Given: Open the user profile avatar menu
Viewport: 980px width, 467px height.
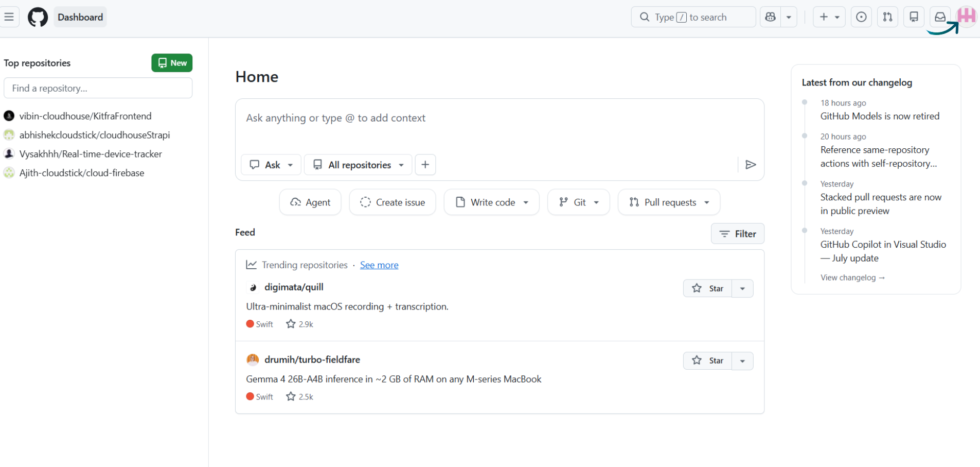Looking at the screenshot, I should point(966,16).
